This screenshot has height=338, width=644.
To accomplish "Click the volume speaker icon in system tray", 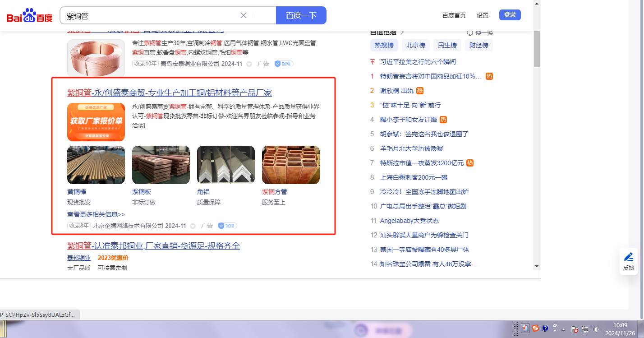I will coord(597,329).
